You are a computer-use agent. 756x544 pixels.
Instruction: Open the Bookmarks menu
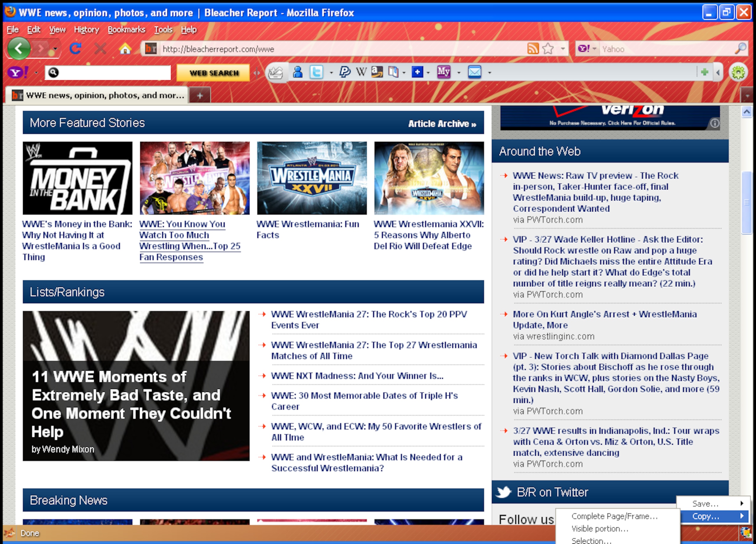point(126,30)
